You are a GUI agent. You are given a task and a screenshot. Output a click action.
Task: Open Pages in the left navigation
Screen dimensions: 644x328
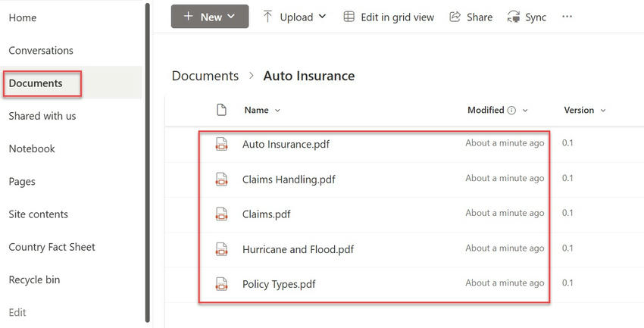[x=22, y=182]
